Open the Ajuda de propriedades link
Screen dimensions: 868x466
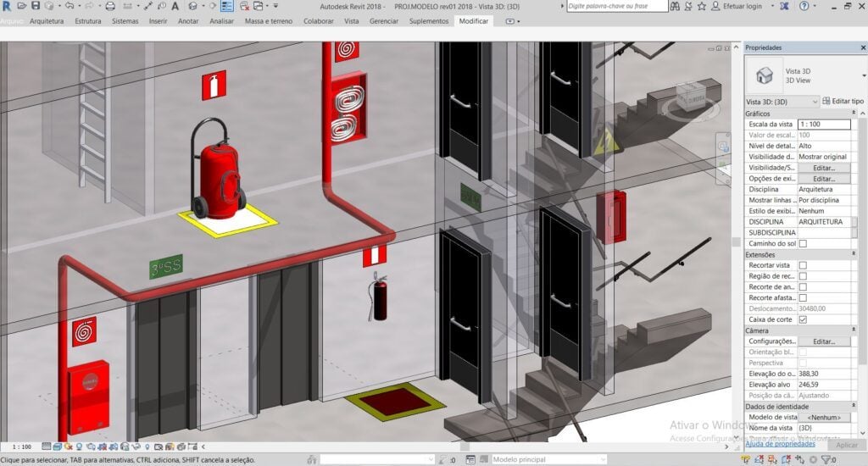(x=780, y=444)
